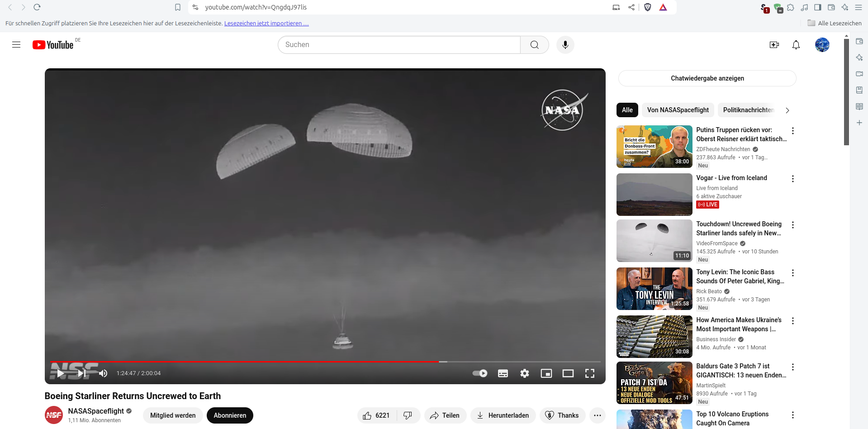Mute the video volume
Image resolution: width=868 pixels, height=429 pixels.
[103, 373]
